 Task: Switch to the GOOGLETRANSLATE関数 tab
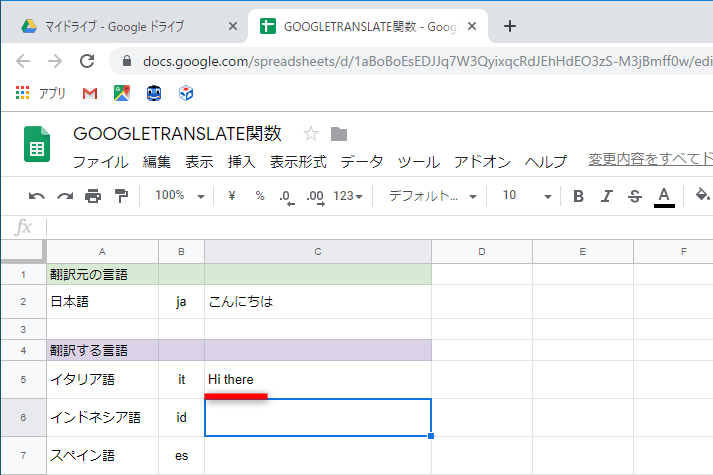coord(368,26)
